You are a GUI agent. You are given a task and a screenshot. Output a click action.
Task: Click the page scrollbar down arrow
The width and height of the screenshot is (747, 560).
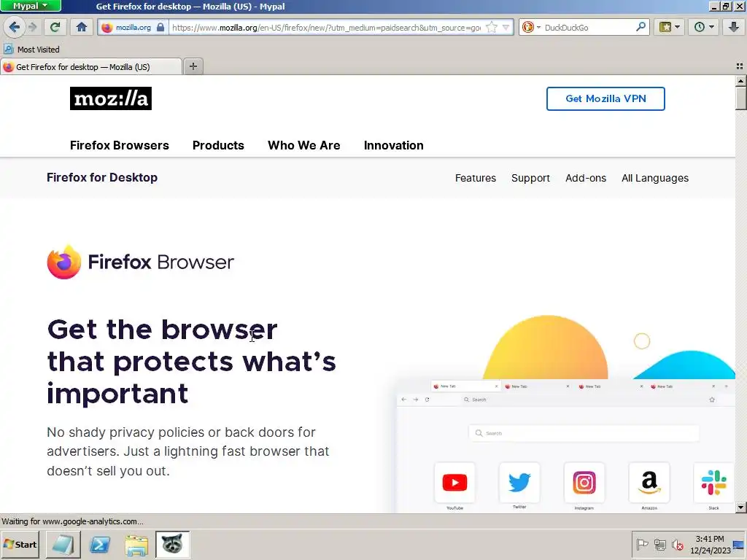741,507
